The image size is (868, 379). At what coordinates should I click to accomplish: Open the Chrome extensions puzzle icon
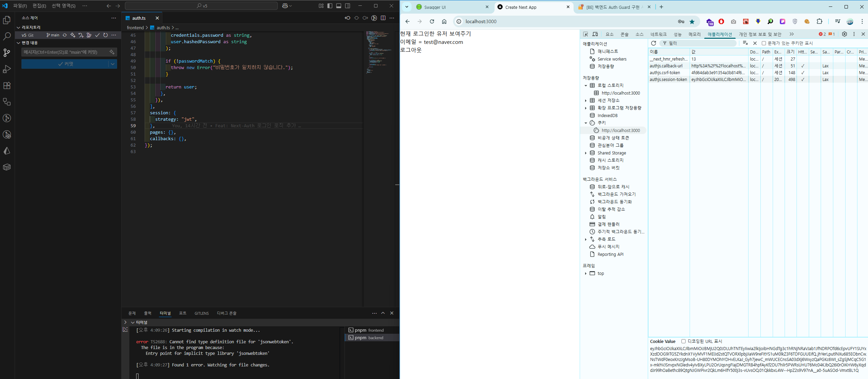tap(819, 21)
